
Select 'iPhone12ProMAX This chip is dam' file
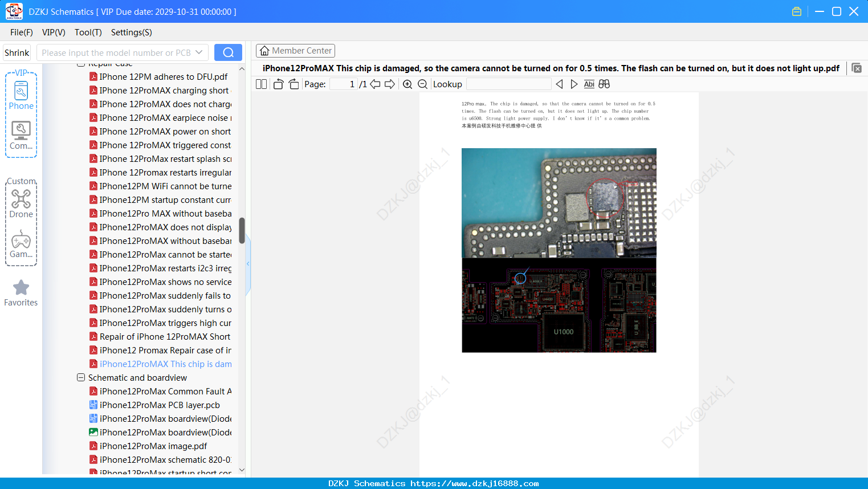pos(160,364)
